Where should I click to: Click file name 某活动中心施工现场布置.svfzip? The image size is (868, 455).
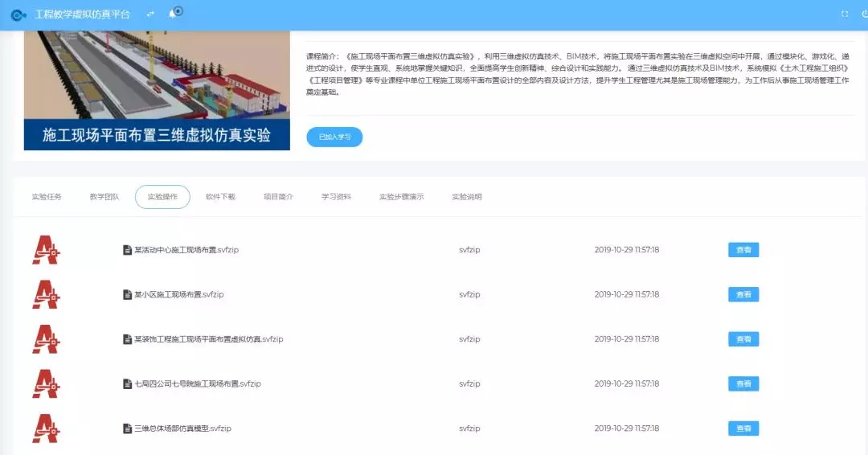point(186,250)
